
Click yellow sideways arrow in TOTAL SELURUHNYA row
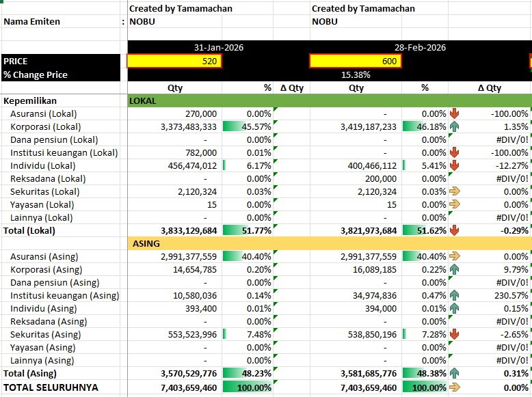coord(455,387)
